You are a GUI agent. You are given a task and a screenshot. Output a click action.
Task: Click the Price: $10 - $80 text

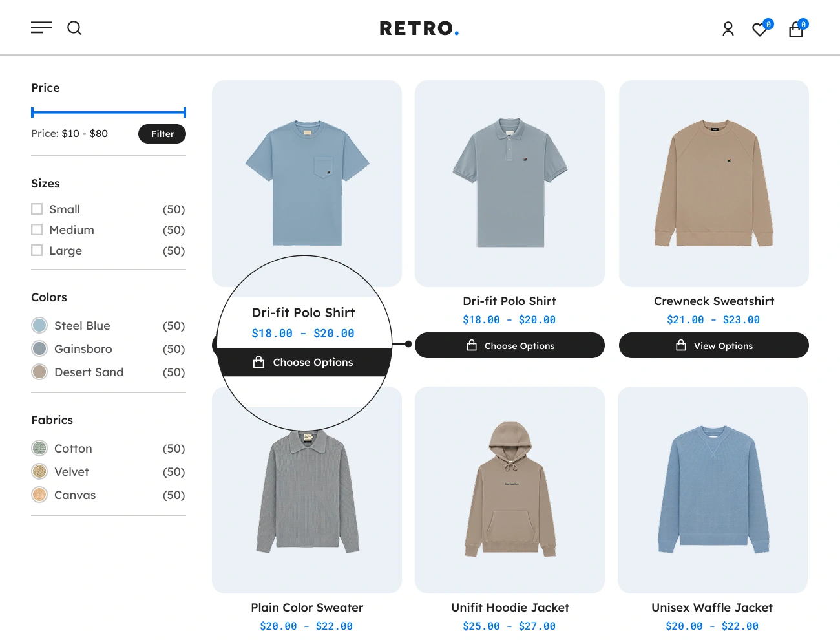click(x=70, y=134)
